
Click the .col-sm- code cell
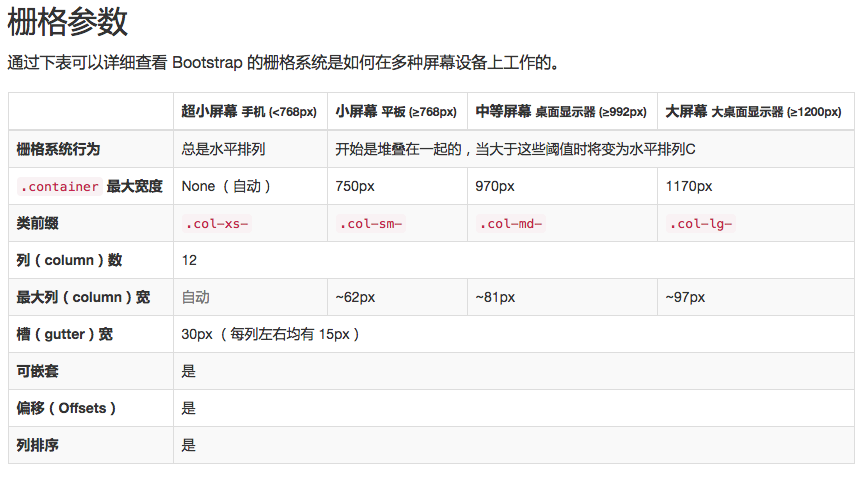click(x=371, y=224)
